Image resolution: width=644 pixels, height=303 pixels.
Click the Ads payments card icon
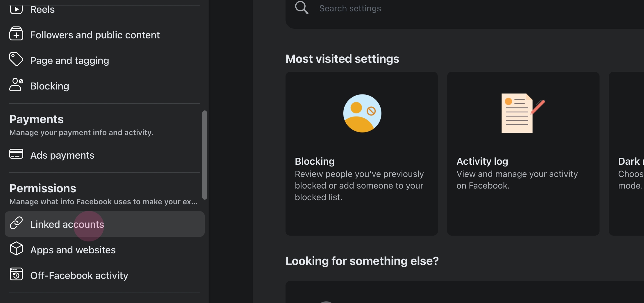(x=16, y=154)
